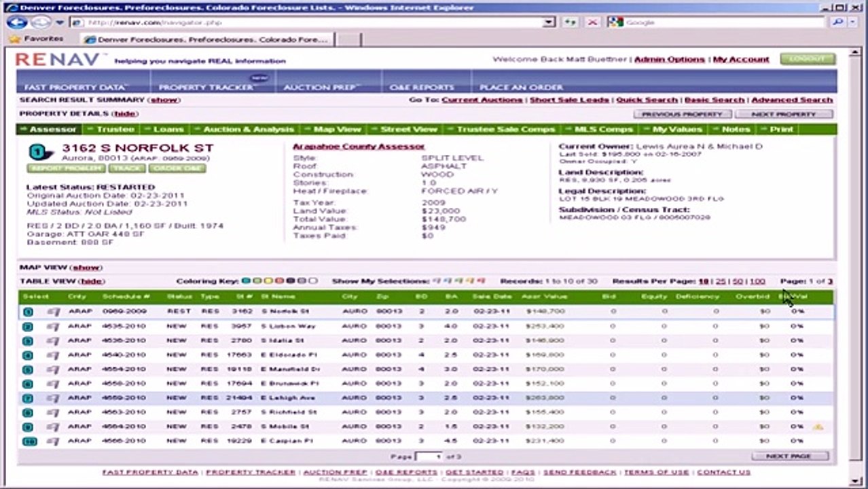Viewport: 868px width, 489px height.
Task: Hide the Table View section
Action: 92,281
